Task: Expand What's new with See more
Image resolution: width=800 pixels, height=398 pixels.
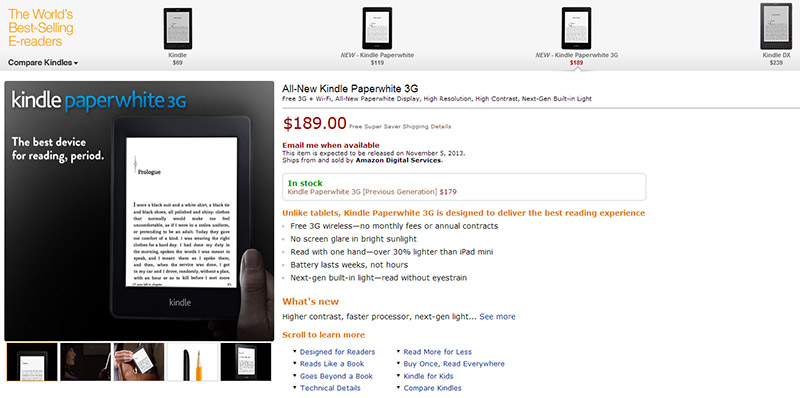Action: 497,316
